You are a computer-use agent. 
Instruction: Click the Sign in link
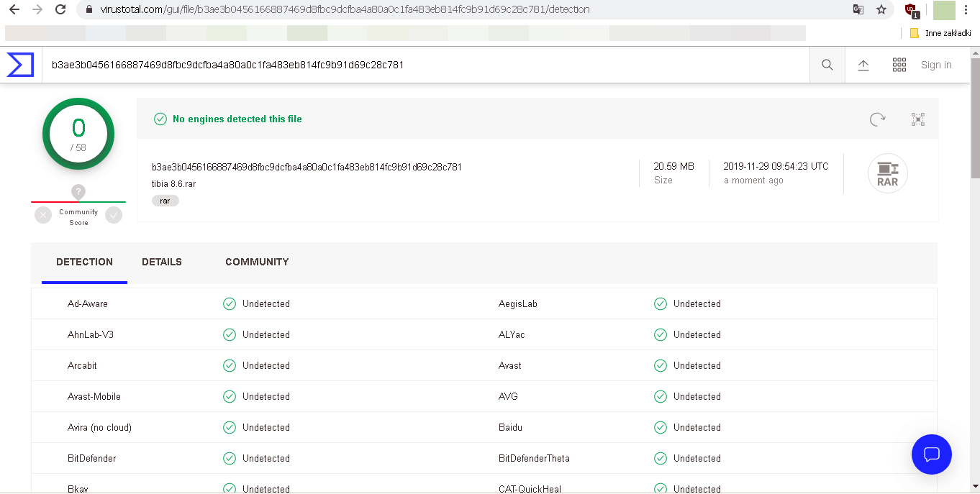tap(936, 65)
